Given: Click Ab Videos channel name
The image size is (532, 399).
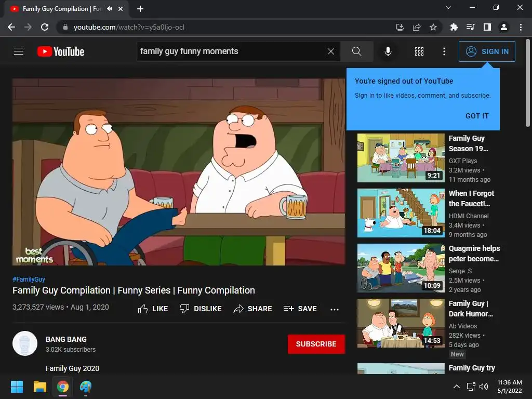Looking at the screenshot, I should coord(463,326).
